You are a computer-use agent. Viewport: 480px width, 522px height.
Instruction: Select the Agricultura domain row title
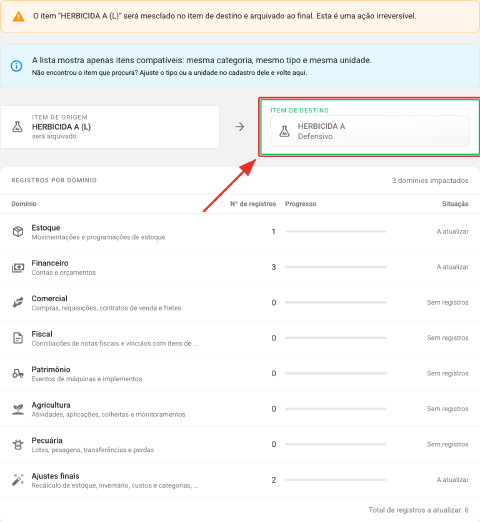51,405
